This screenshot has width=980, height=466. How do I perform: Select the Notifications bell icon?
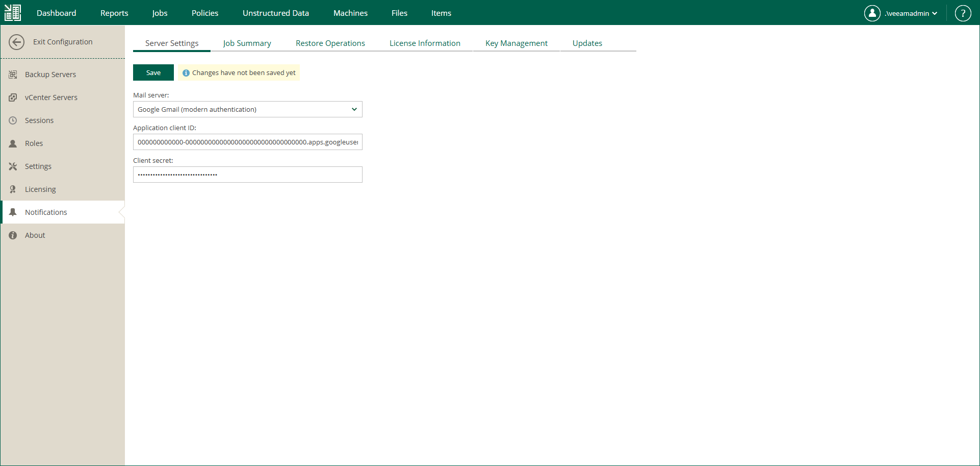[13, 212]
